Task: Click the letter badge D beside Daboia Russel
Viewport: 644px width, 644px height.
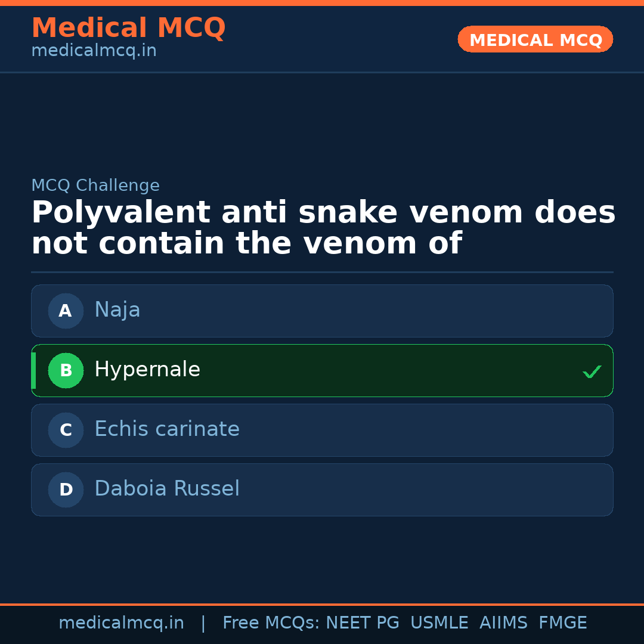Action: tap(66, 490)
